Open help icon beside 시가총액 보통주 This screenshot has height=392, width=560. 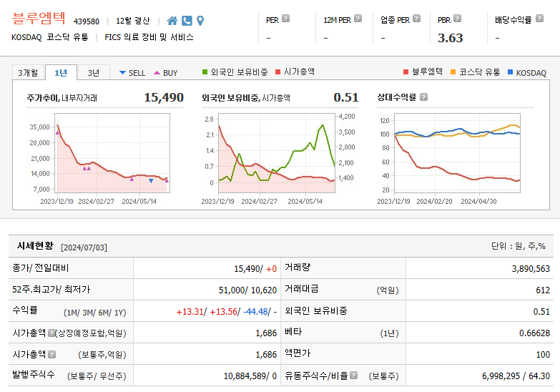coord(51,355)
